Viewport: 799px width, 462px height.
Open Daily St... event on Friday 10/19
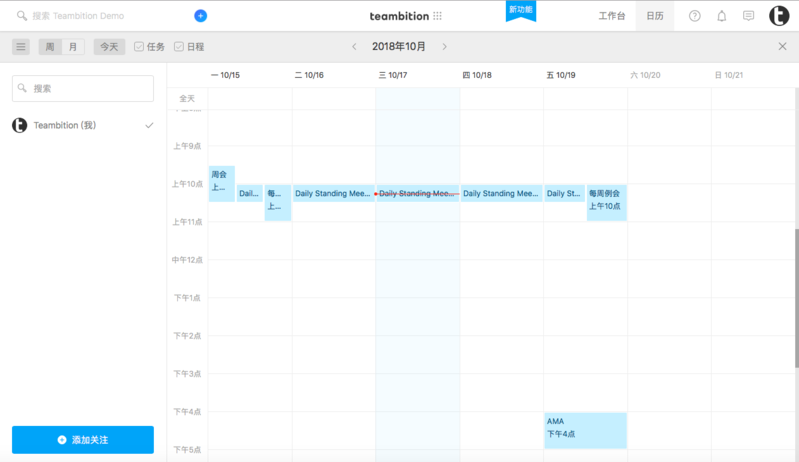(x=565, y=193)
